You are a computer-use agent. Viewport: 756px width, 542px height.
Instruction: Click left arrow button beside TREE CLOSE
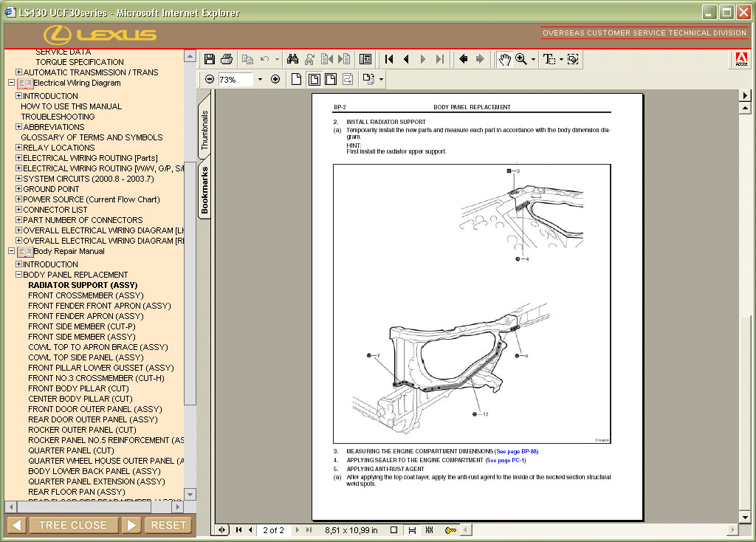[x=16, y=525]
